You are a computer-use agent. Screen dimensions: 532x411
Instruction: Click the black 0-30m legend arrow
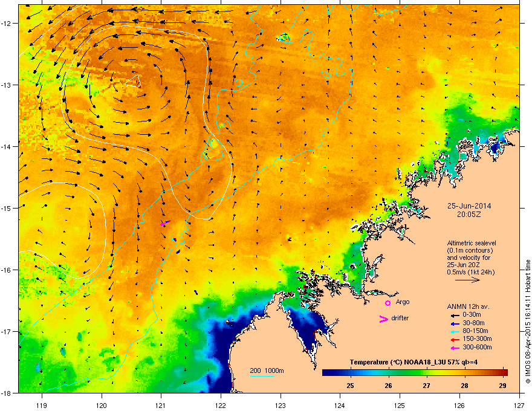(x=455, y=316)
